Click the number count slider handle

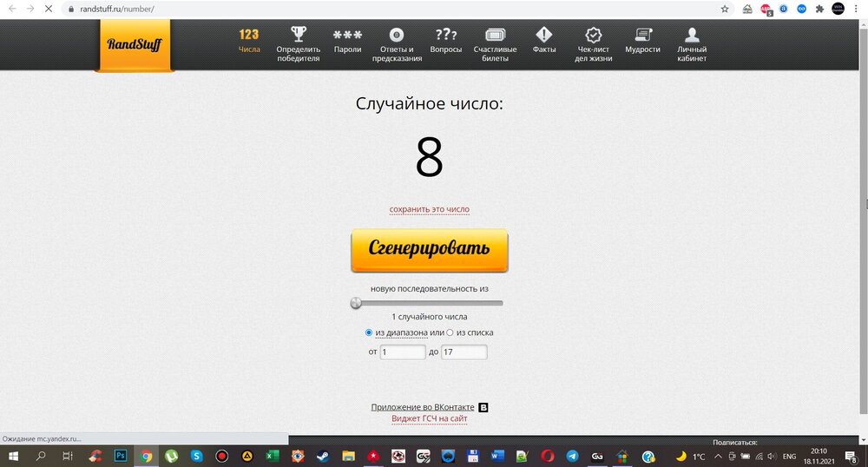click(x=356, y=303)
